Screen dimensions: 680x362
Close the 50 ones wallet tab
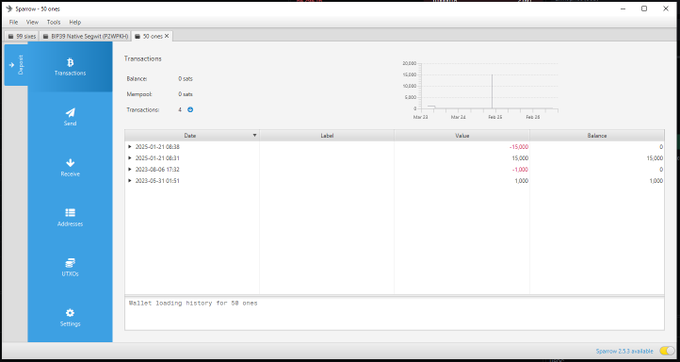(x=167, y=36)
